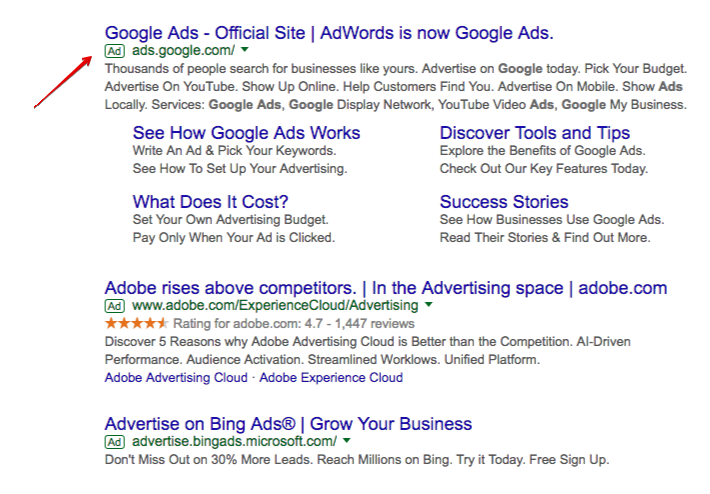Click the Ad badge beside advertise.bingads.microsoft.com
The image size is (710, 494).
tap(115, 441)
